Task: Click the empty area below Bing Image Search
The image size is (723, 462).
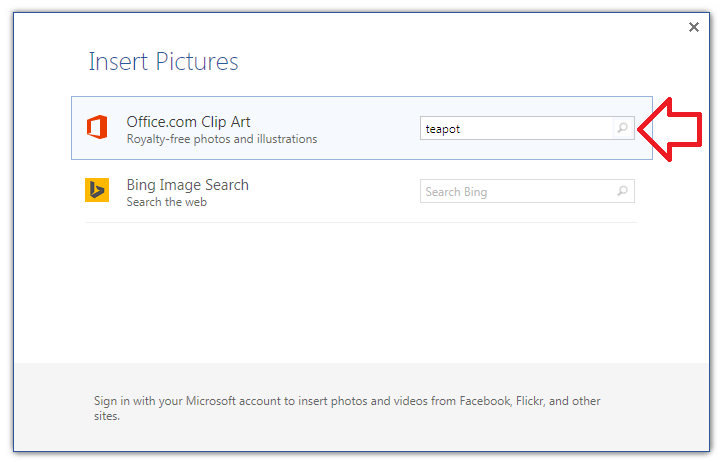Action: coord(360,290)
